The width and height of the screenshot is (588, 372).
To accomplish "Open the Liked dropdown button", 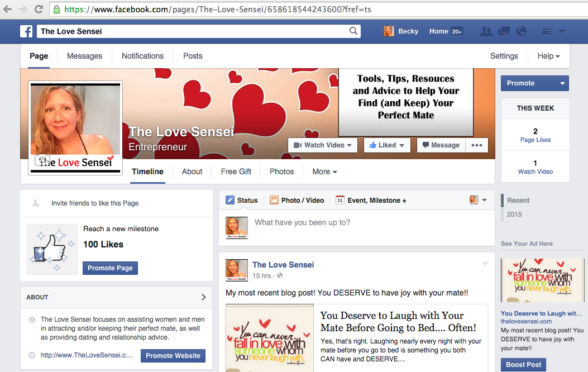I will pos(387,145).
